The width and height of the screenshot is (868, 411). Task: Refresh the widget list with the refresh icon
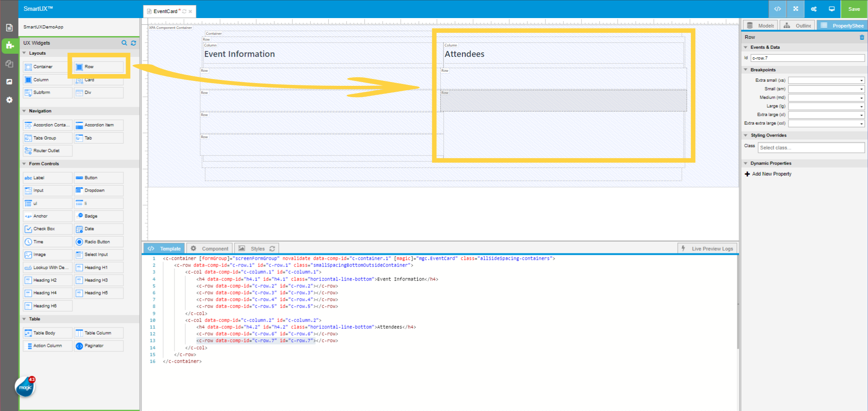[x=133, y=43]
